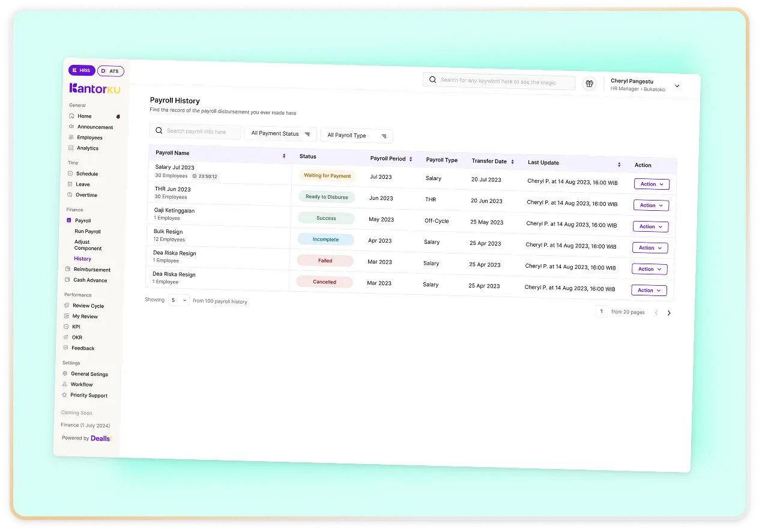Expand the All Payroll Type filter
Viewport: 759px width, 532px height.
pyautogui.click(x=356, y=136)
